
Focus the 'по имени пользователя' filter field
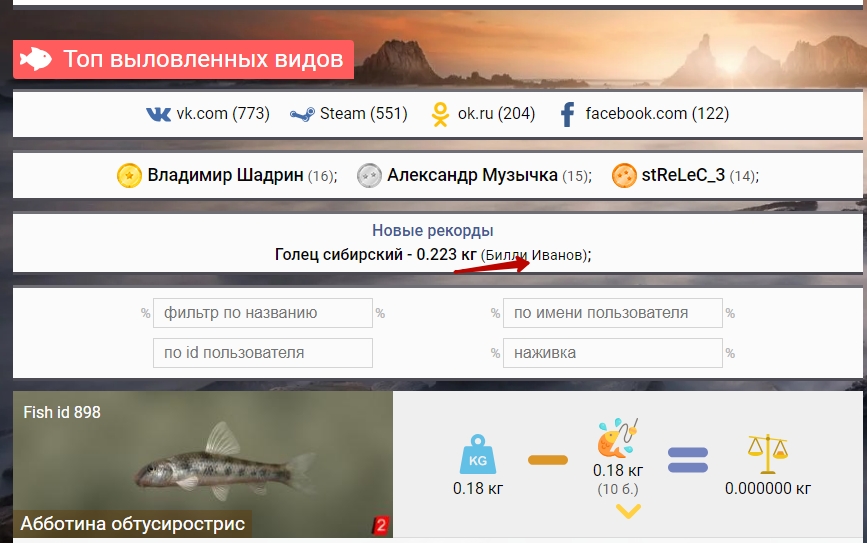pyautogui.click(x=612, y=313)
